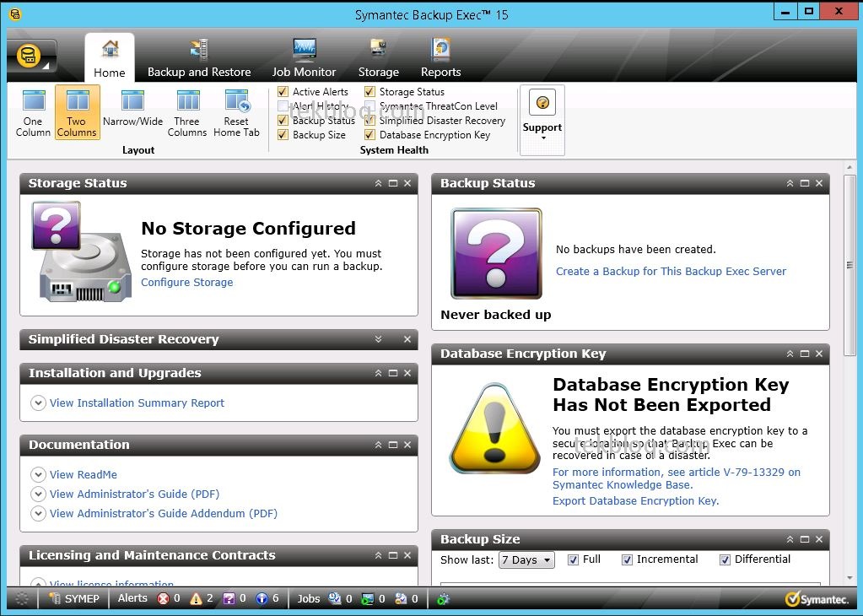This screenshot has width=863, height=616.
Task: Toggle Backup Status checkbox
Action: (x=283, y=120)
